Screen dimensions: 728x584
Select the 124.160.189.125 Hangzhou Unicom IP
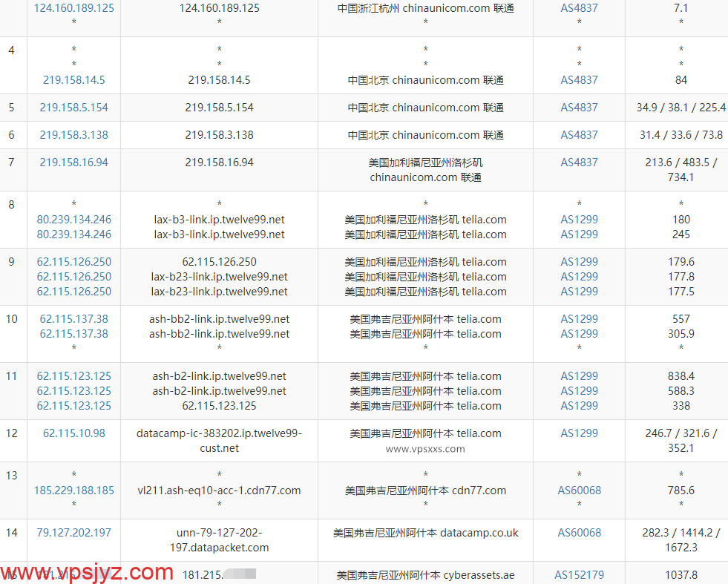click(73, 7)
